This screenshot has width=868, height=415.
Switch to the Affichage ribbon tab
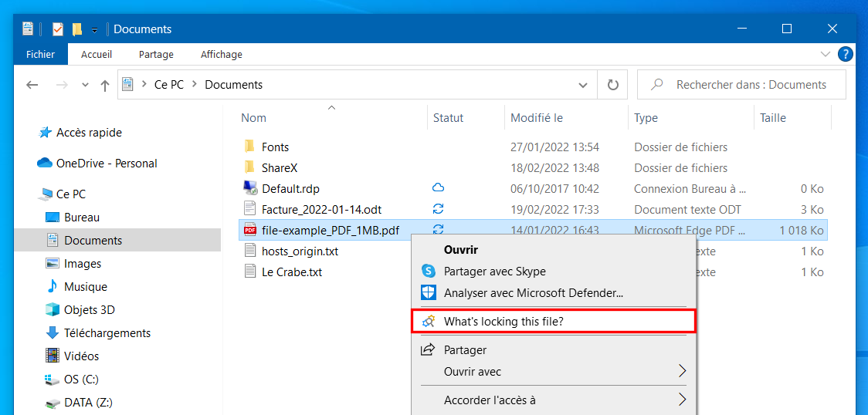coord(222,54)
